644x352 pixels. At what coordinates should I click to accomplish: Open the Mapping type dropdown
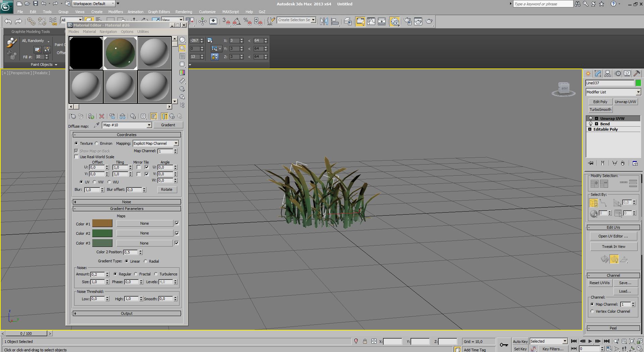(x=156, y=143)
